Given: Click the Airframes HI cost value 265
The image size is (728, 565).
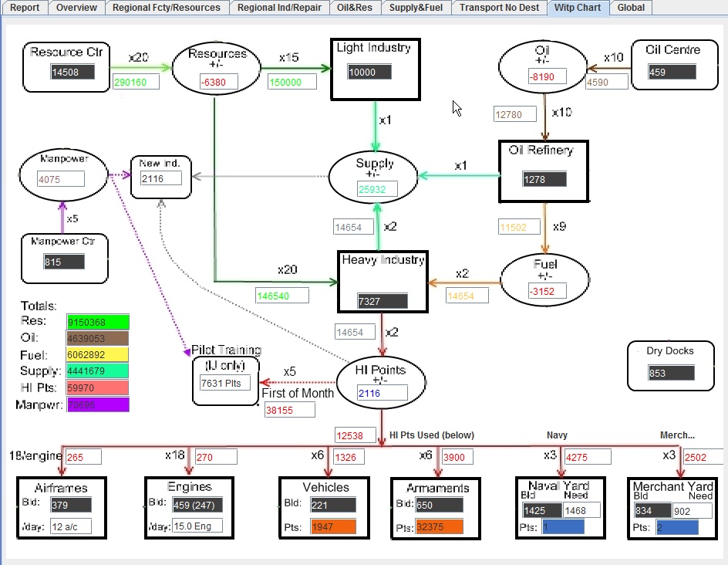Looking at the screenshot, I should coord(83,457).
